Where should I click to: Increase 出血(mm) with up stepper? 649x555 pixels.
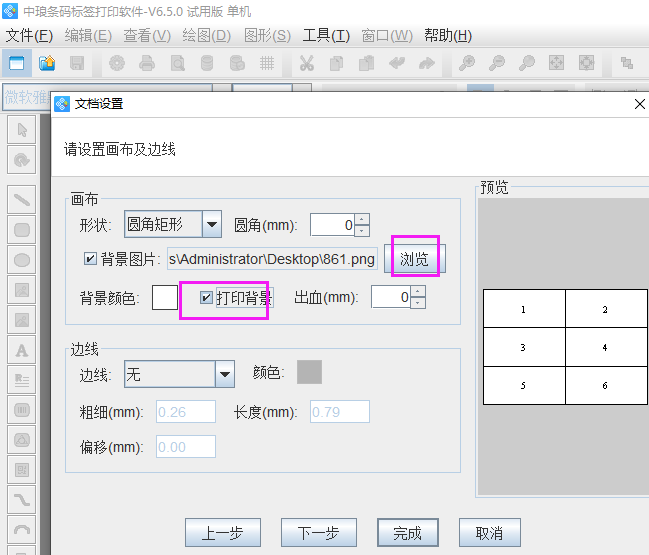click(x=418, y=292)
